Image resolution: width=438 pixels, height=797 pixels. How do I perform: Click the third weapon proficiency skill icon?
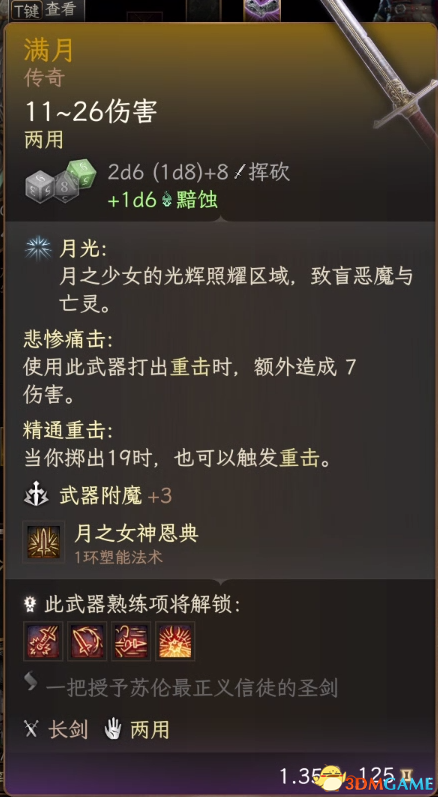coord(131,641)
